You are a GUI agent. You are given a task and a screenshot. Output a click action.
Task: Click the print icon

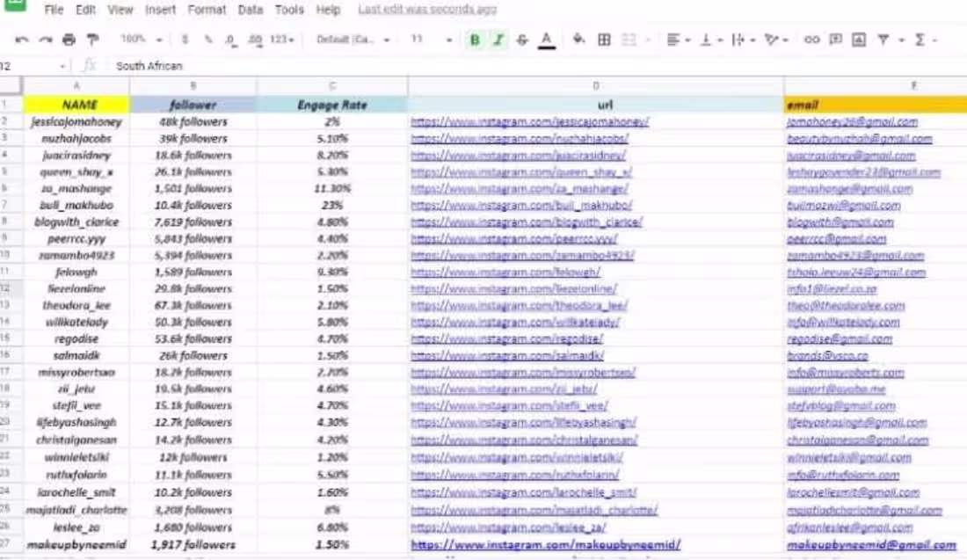pyautogui.click(x=69, y=40)
